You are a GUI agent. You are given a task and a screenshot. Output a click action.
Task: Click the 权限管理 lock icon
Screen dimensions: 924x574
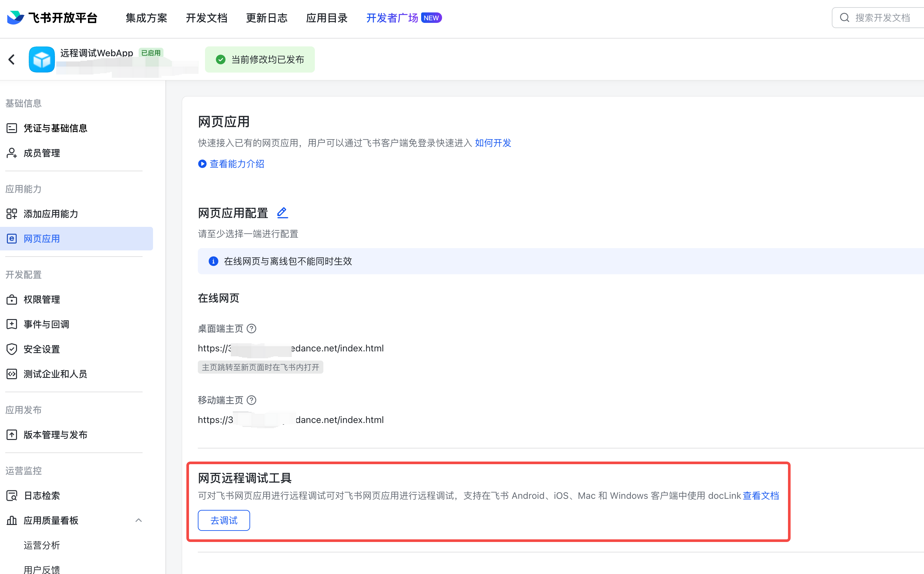click(x=12, y=299)
